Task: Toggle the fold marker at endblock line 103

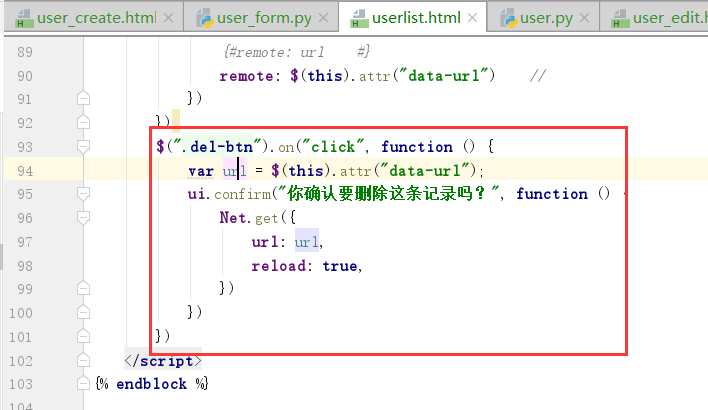Action: point(84,383)
